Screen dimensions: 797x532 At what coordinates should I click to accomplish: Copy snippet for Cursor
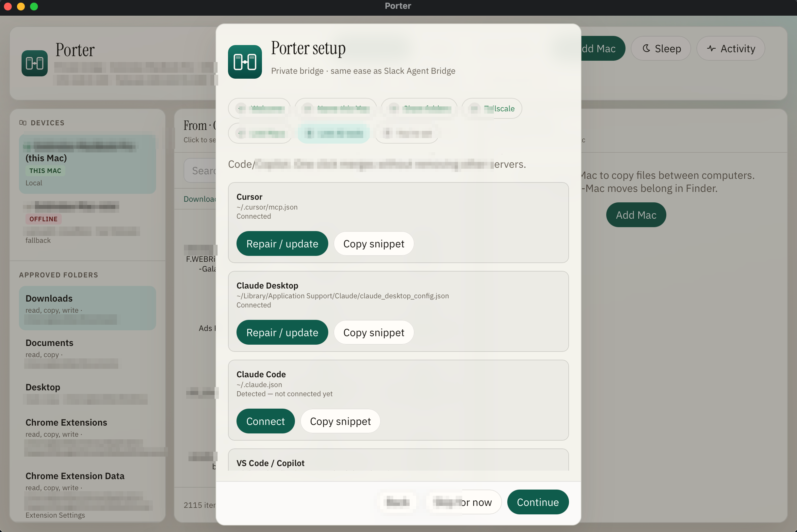[374, 243]
